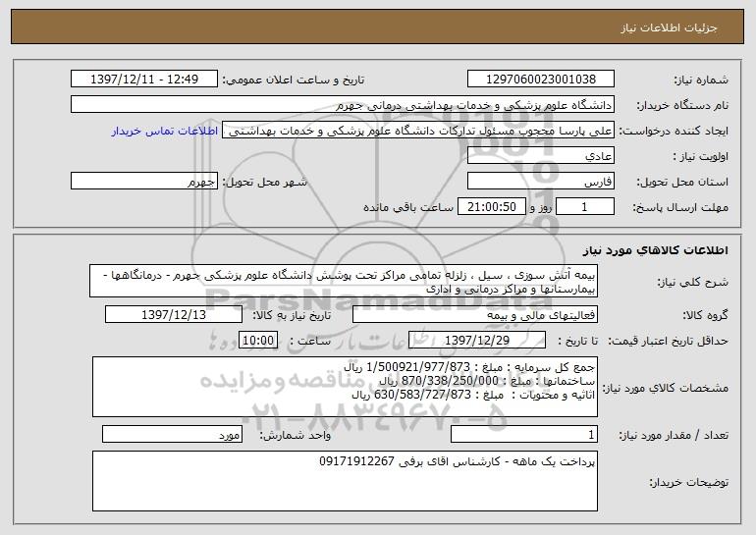The image size is (756, 535).
Task: Click the تاریخ نیاز به کالا field 1397/12/13
Action: coord(174,315)
